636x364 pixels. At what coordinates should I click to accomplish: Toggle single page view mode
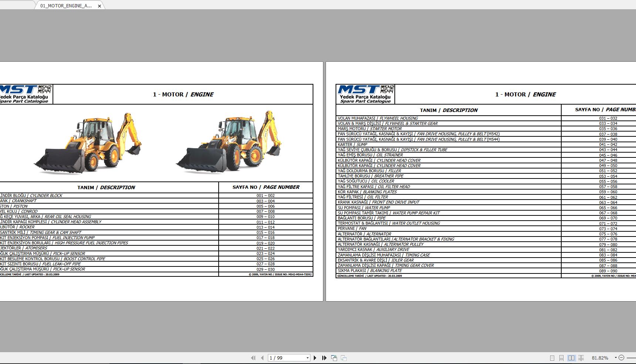(x=552, y=358)
